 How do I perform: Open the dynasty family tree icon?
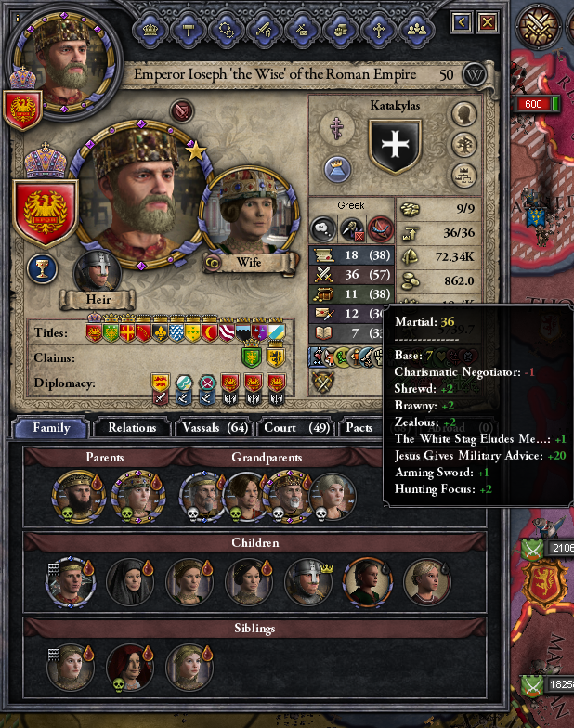tap(464, 145)
